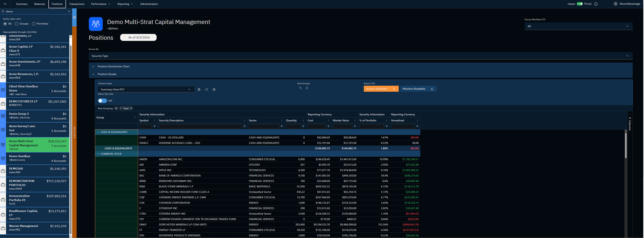Screen dimensions: 644x238
Task: Open Group column menu dots
Action: 135,117
